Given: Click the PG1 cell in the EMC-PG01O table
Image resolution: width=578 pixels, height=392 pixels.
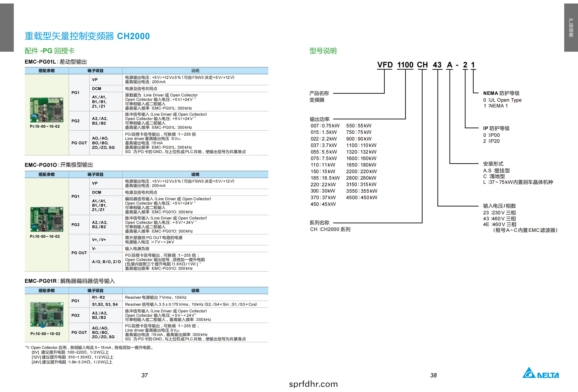Looking at the screenshot, I should [79, 197].
